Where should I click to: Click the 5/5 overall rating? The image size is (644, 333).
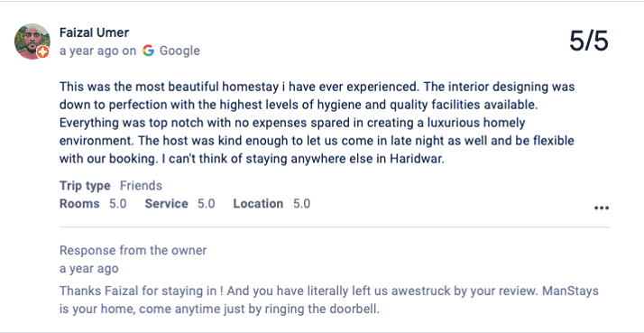[589, 41]
